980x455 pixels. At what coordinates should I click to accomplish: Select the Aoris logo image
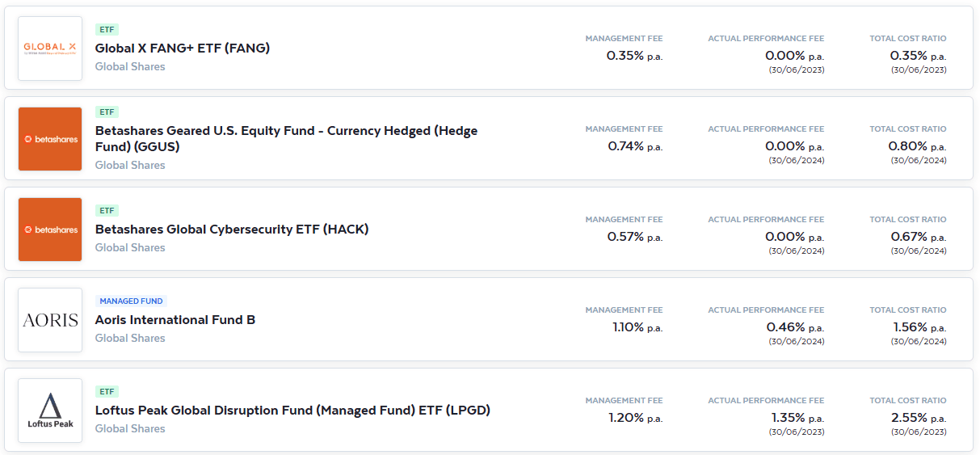(50, 320)
